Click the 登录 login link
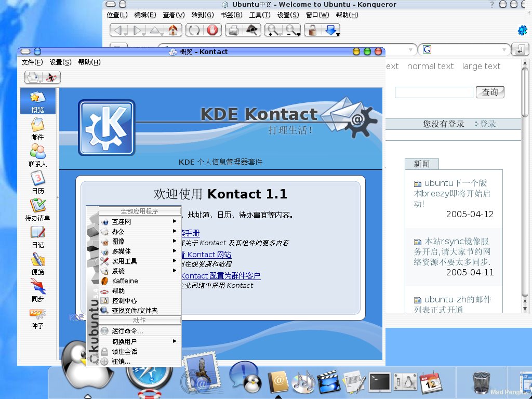Viewport: 532px width, 399px height. pos(487,124)
